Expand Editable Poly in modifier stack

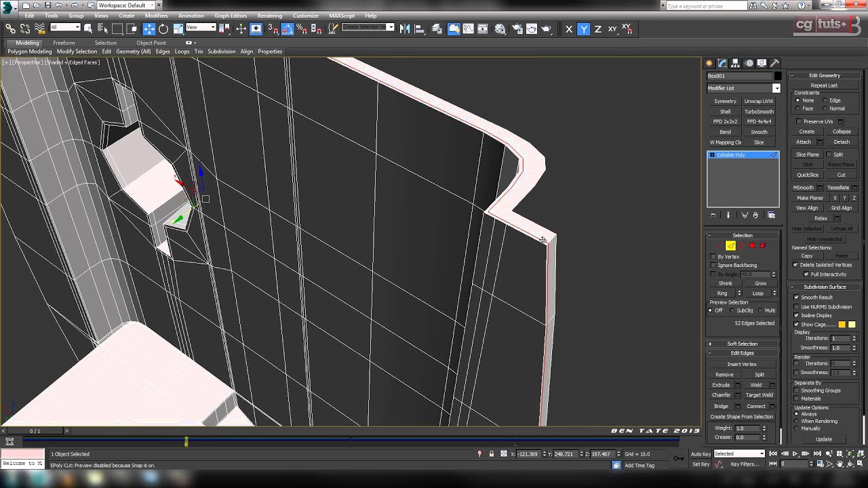712,155
